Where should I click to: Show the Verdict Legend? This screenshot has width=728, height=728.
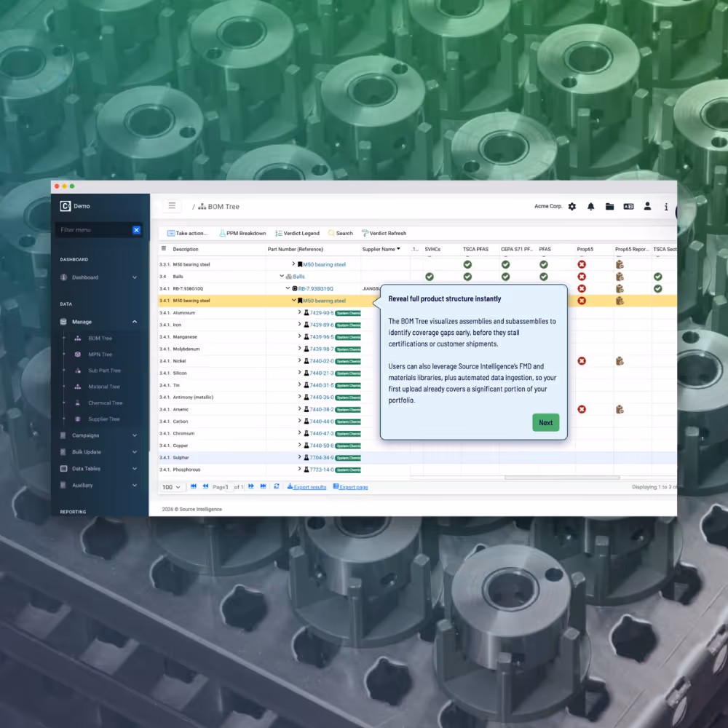click(298, 233)
